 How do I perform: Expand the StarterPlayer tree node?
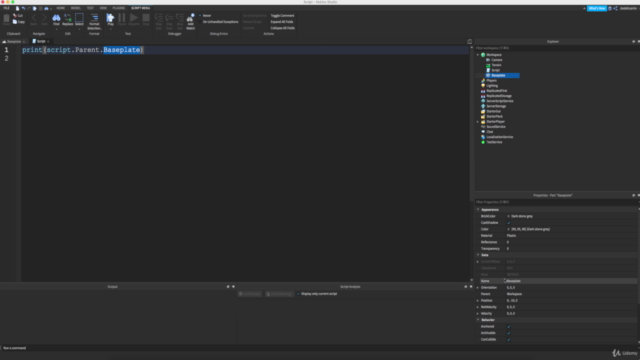[x=478, y=122]
